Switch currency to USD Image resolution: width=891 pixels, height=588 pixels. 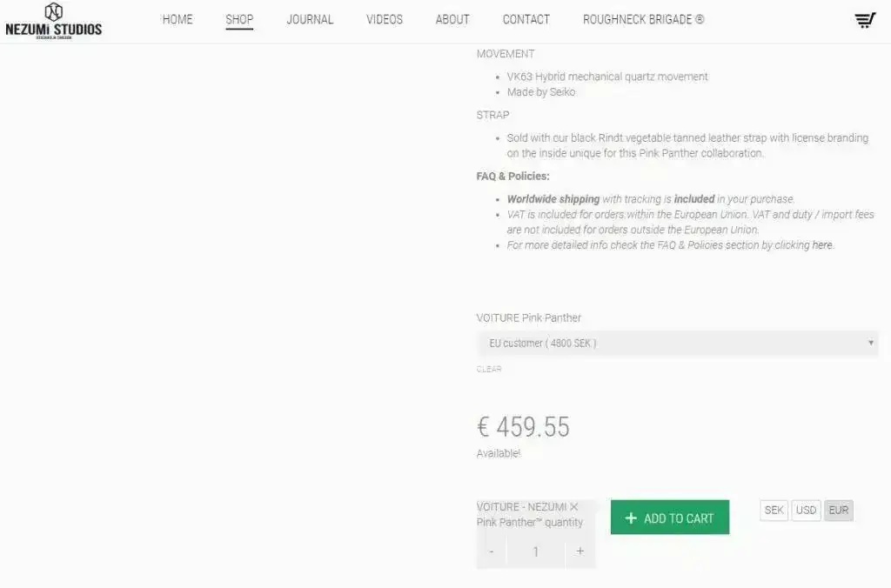(807, 511)
